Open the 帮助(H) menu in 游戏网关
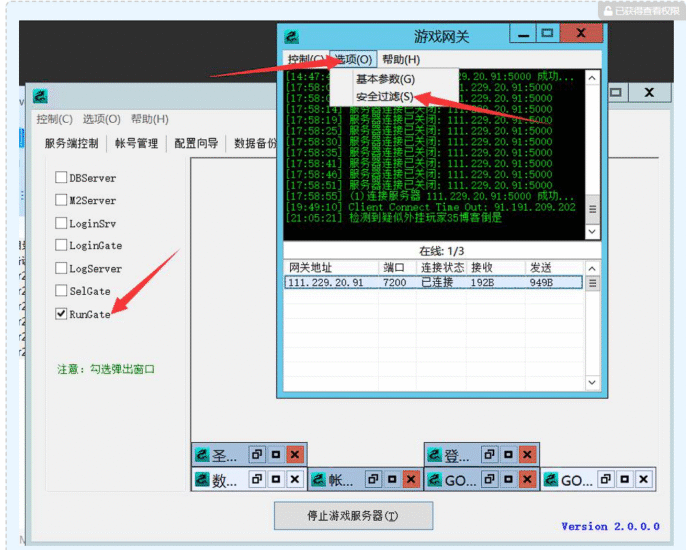686x550 pixels. pos(401,59)
